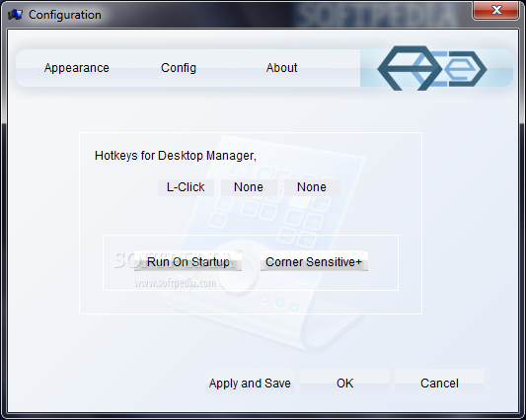Click the Configuration title bar app icon
Viewport: 526px width, 420px height.
pos(16,15)
